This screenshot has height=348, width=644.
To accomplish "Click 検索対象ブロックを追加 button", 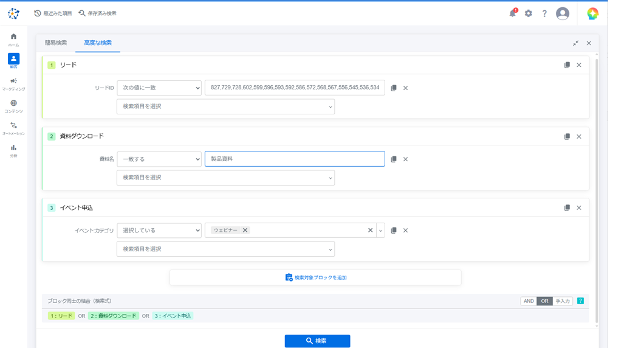I will click(x=315, y=278).
